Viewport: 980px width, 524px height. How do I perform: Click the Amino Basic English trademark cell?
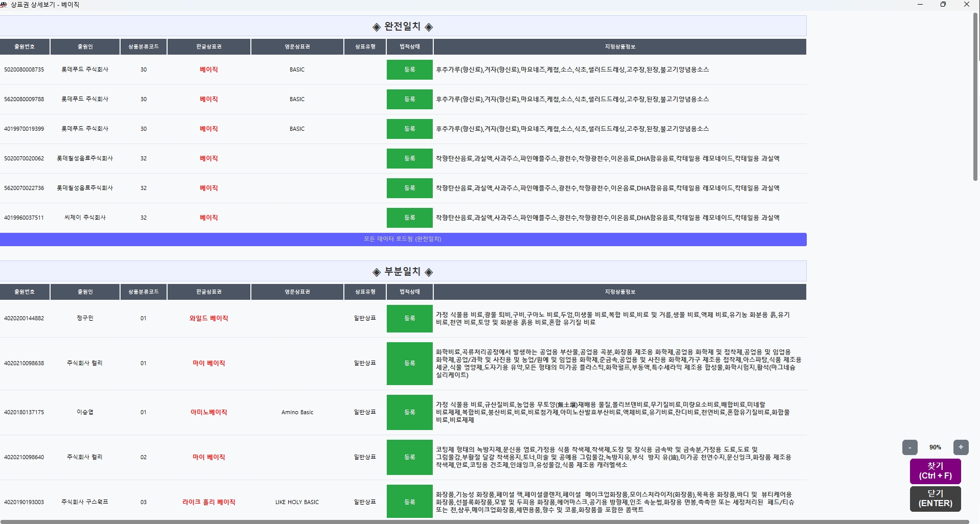coord(297,412)
